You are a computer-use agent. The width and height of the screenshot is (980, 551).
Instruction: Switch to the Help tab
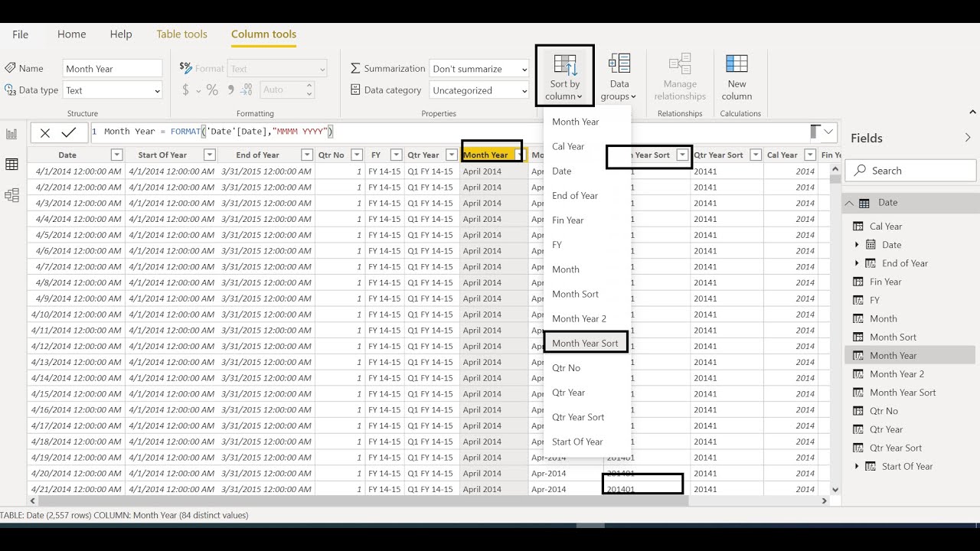click(x=121, y=34)
